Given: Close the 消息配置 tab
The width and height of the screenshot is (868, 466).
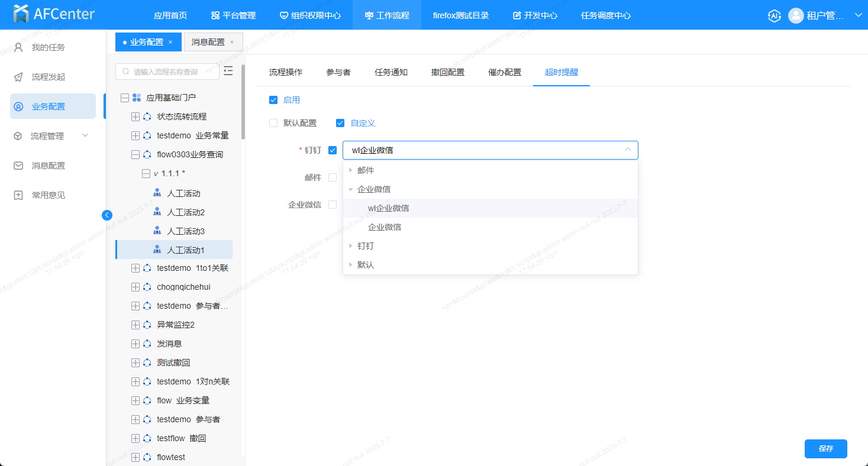Looking at the screenshot, I should coord(232,42).
